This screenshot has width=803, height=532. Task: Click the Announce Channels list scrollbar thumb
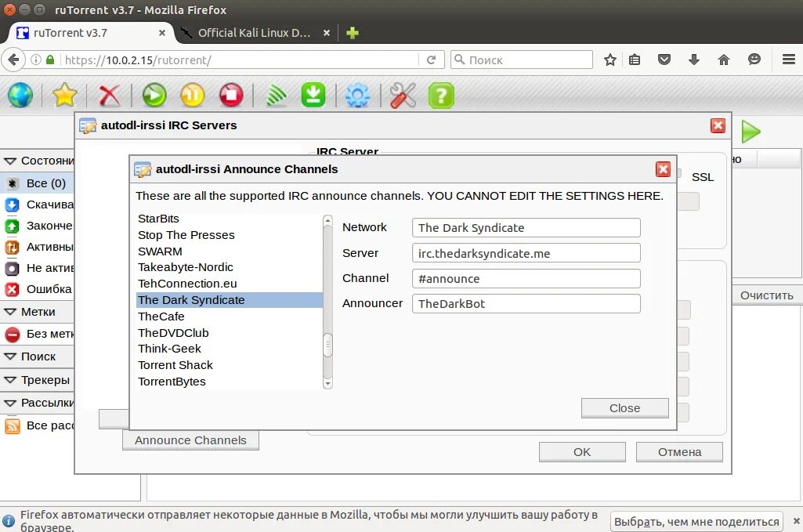[327, 345]
